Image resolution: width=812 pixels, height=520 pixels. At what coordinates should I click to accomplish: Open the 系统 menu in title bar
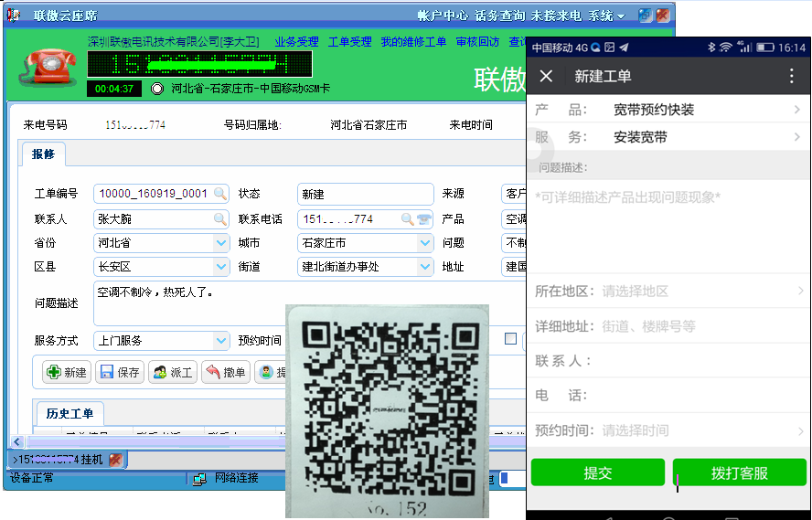(605, 16)
